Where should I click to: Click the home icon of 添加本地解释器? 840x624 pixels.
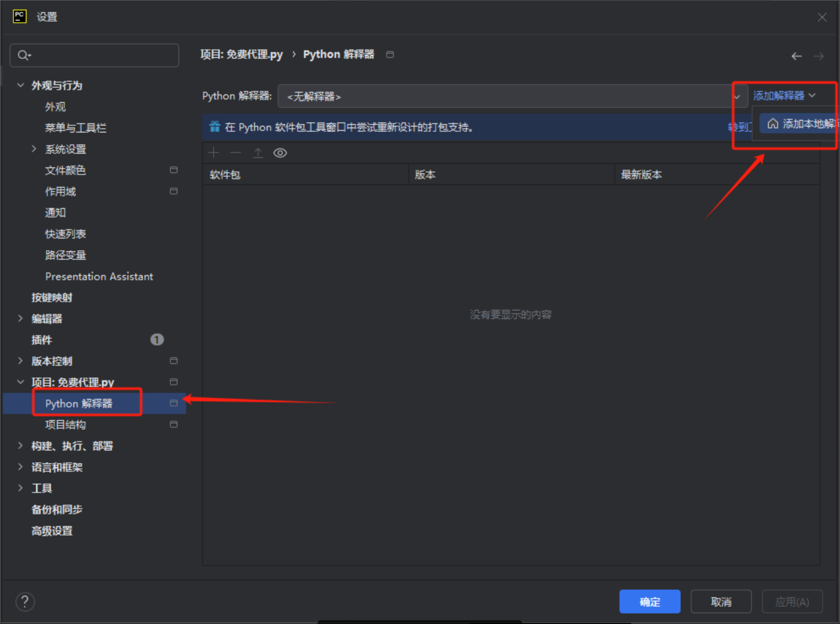click(x=773, y=124)
